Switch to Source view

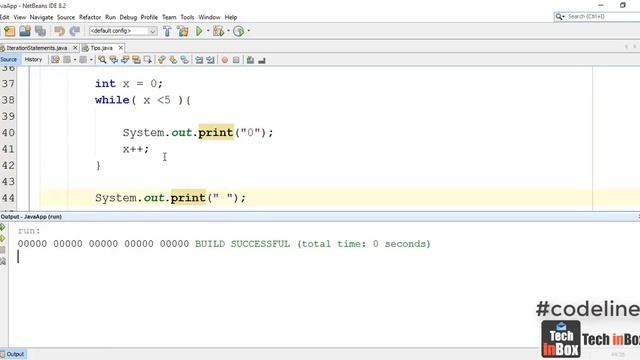[9, 60]
